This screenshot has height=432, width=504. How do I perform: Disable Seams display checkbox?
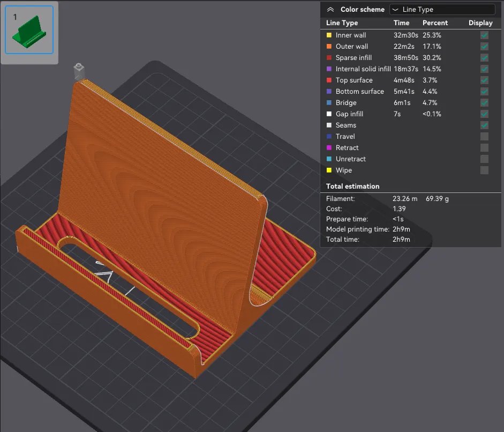[x=484, y=125]
